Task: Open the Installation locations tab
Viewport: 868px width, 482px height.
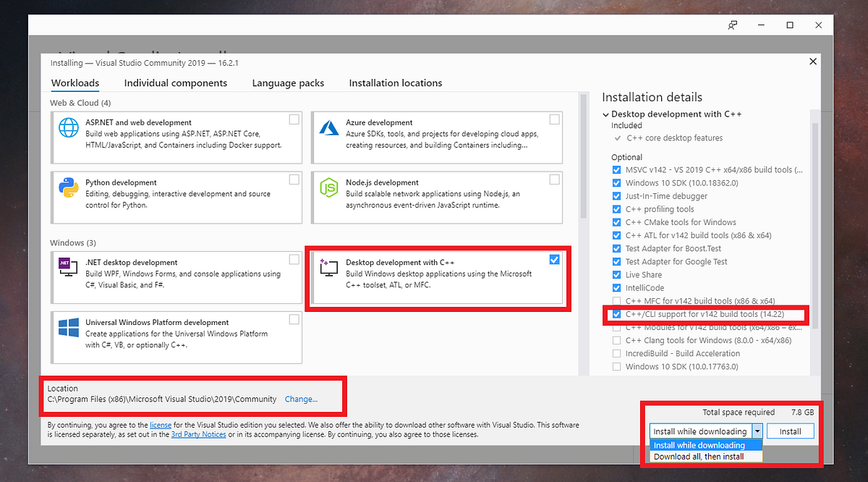Action: (x=396, y=83)
